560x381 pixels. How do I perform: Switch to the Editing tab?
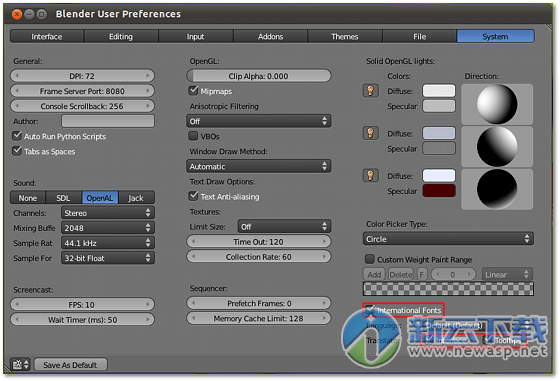point(121,36)
